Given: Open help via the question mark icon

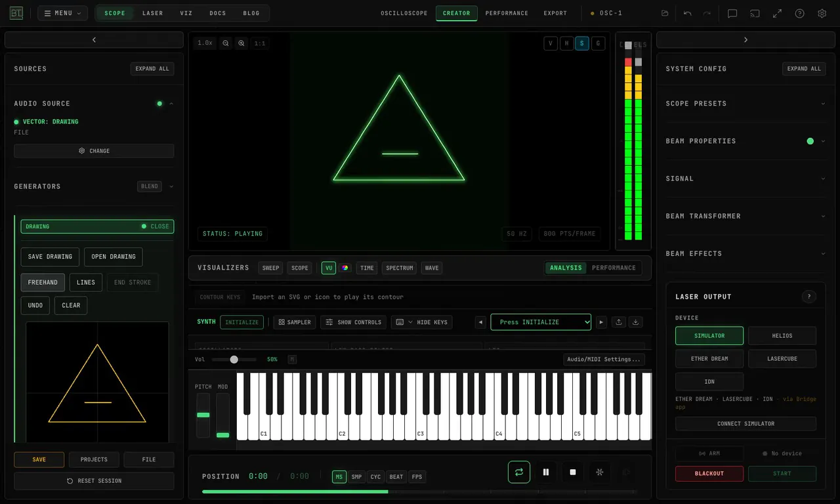Looking at the screenshot, I should point(799,13).
